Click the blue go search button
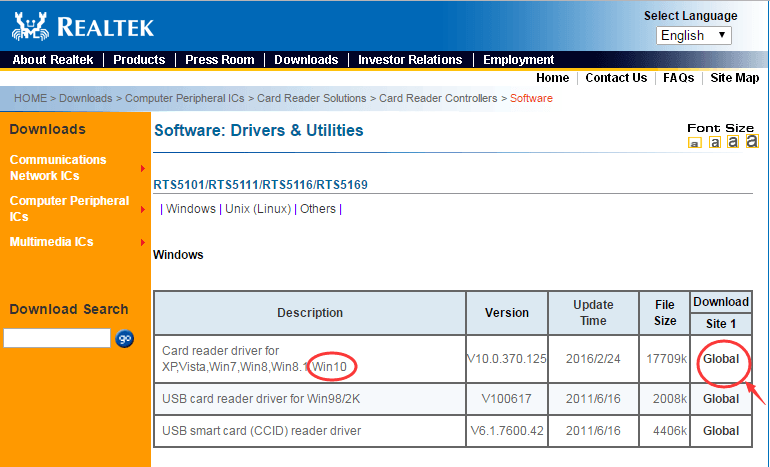This screenshot has height=467, width=770. (x=124, y=338)
